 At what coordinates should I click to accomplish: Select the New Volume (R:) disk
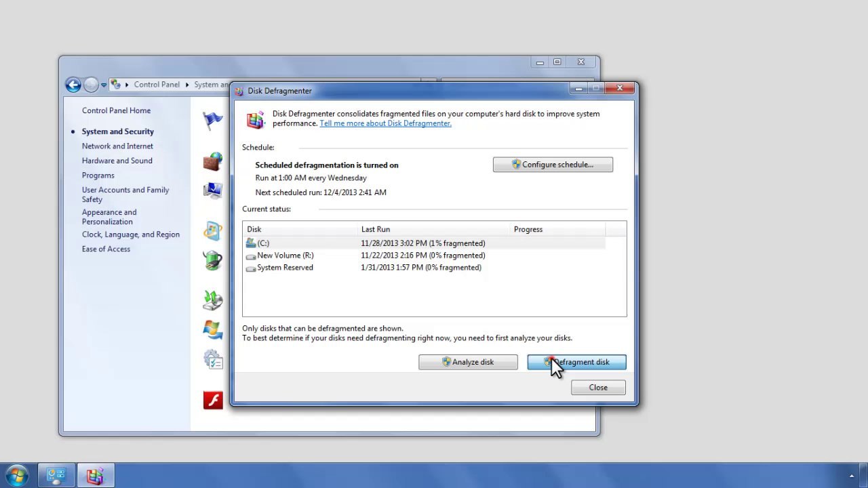[425, 256]
